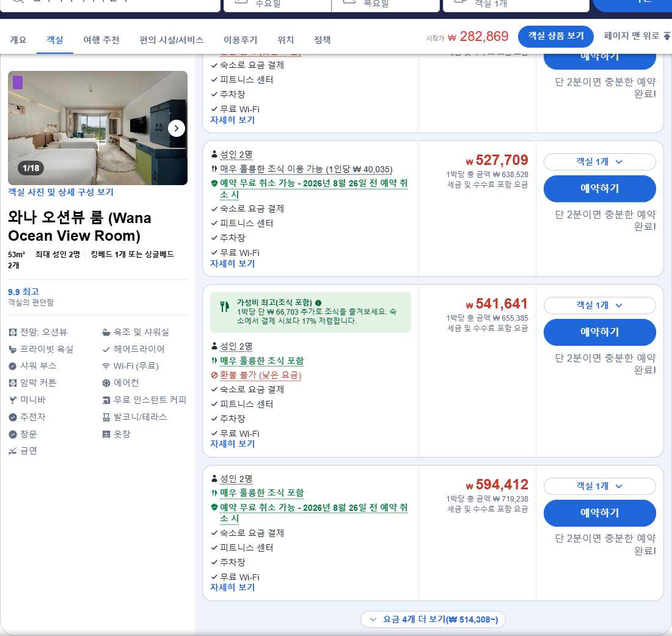Expand 요금 4개 더 보기 rates
Viewport: 672px width, 636px height.
[x=433, y=620]
